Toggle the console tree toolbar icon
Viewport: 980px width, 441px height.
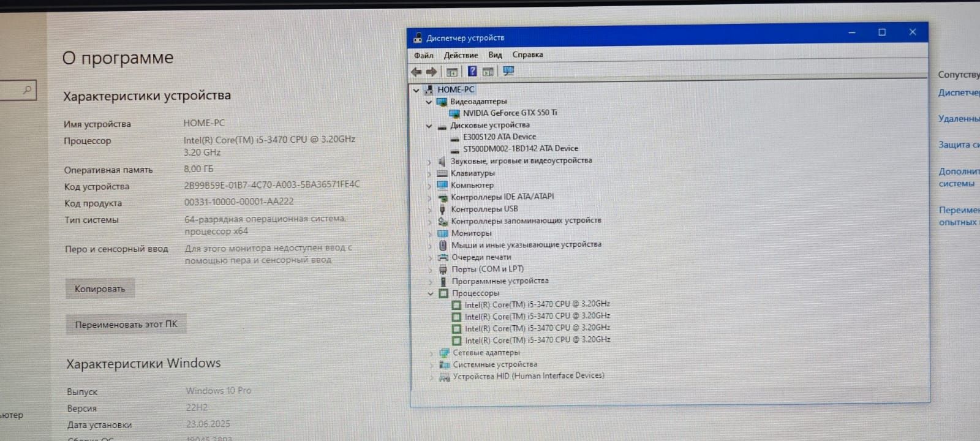coord(452,72)
